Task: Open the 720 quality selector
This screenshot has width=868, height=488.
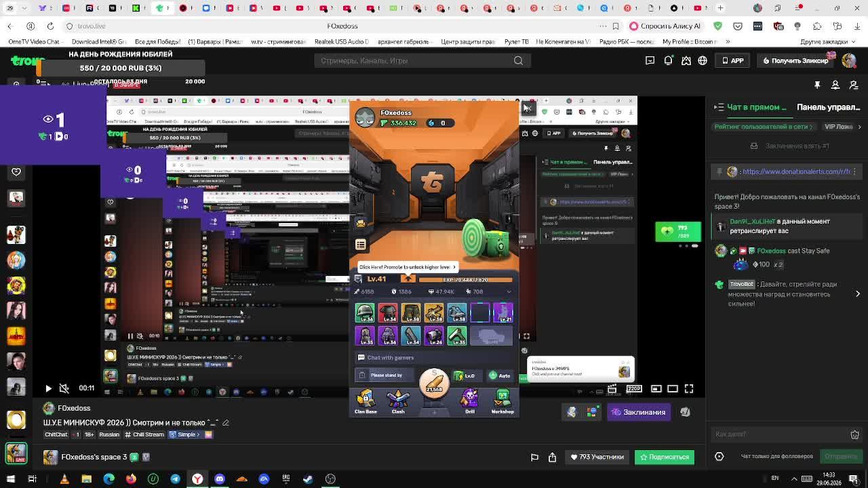Action: [634, 388]
